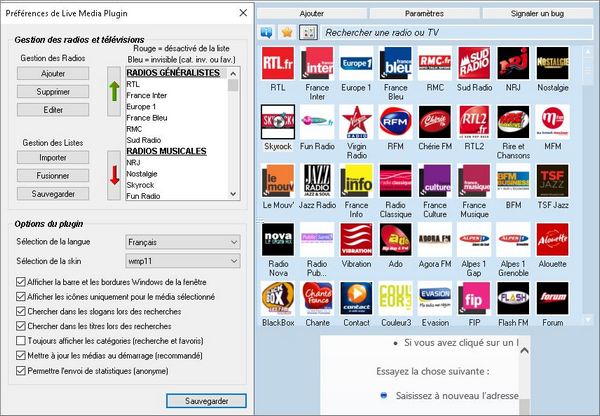Select the Jazz Radio logo

[x=317, y=181]
